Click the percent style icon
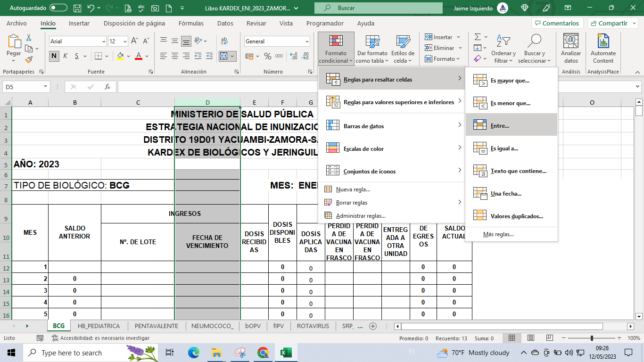 click(267, 56)
